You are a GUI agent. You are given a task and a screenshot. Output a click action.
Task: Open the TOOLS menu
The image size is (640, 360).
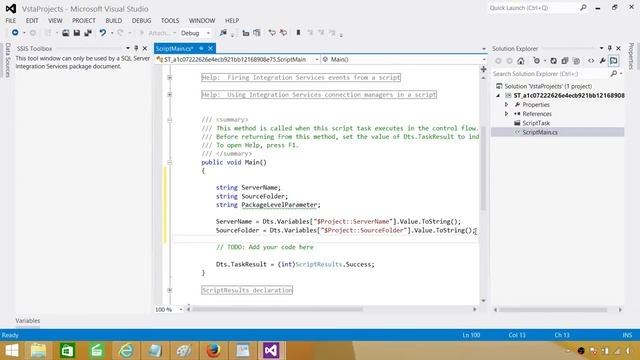click(x=170, y=20)
